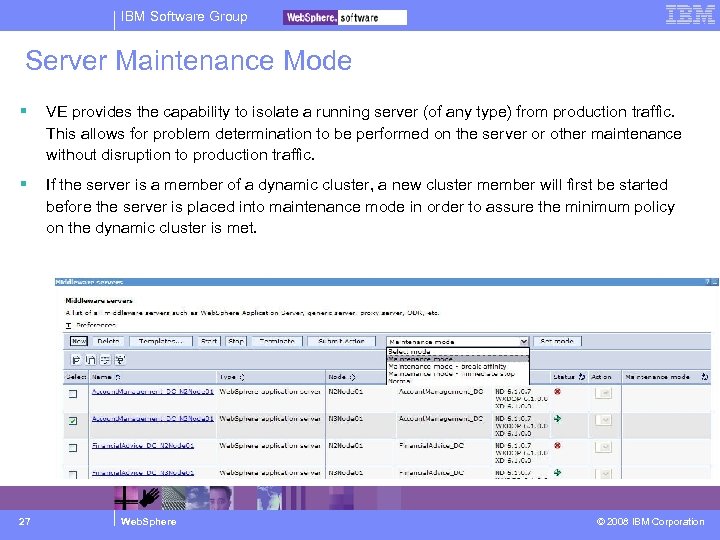Click 'AccountManagement_DC' cluster cell in first row
720x540 pixels.
pos(441,392)
